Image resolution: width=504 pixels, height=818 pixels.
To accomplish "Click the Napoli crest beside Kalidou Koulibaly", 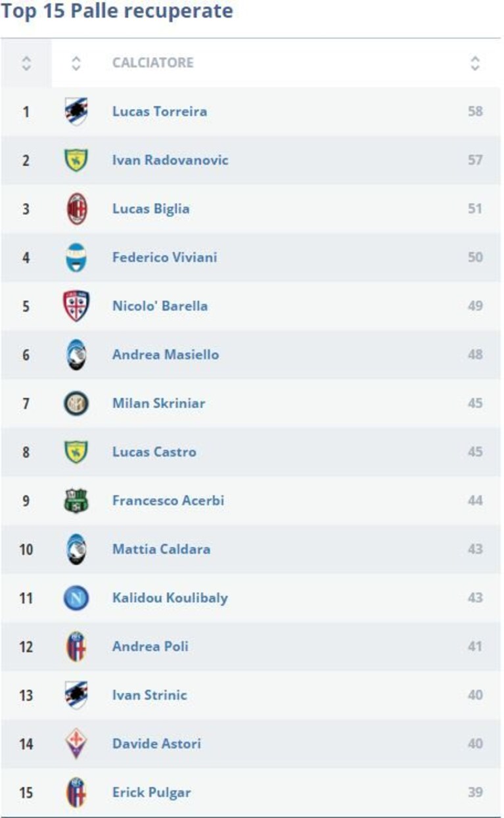I will (76, 598).
